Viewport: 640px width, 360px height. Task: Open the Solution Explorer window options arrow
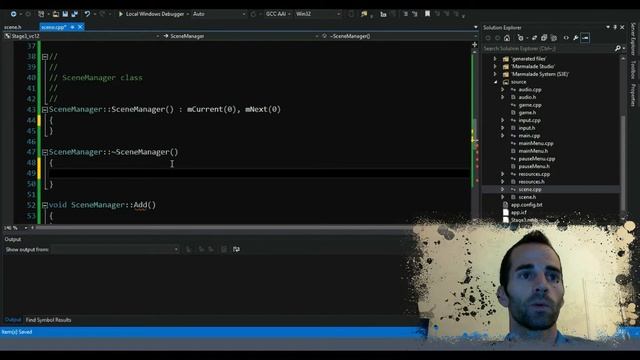tap(608, 27)
